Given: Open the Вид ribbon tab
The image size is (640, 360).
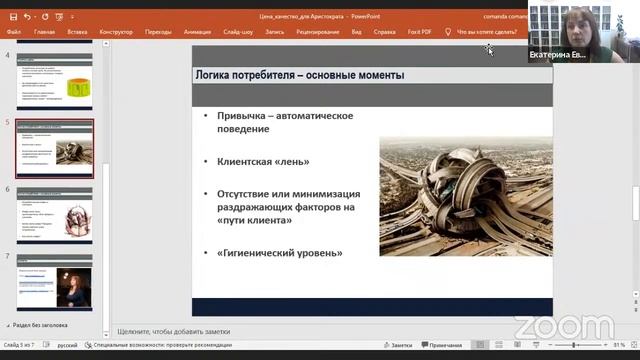Looking at the screenshot, I should click(356, 32).
